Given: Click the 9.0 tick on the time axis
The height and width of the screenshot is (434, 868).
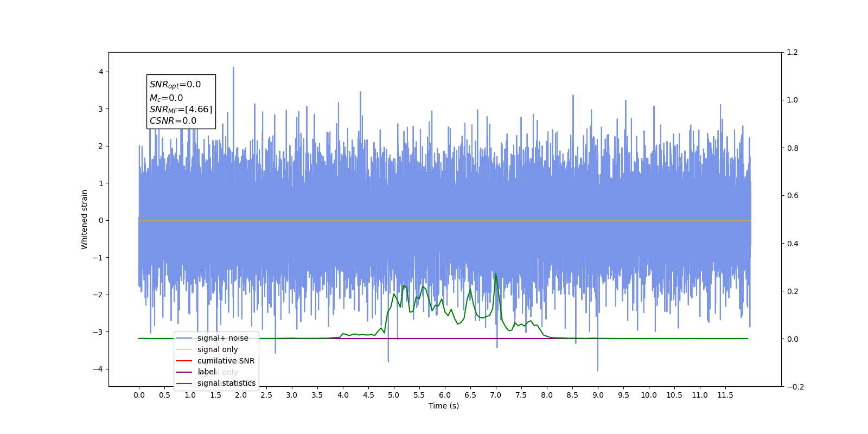Looking at the screenshot, I should 598,395.
